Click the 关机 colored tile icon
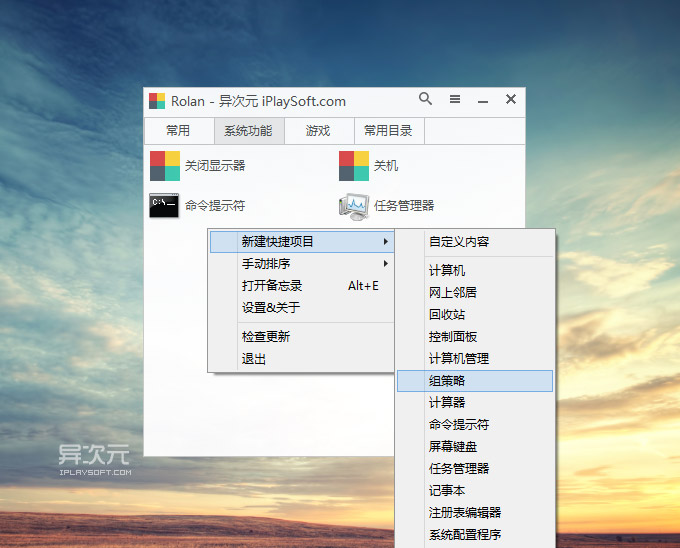The height and width of the screenshot is (548, 680). pos(354,166)
